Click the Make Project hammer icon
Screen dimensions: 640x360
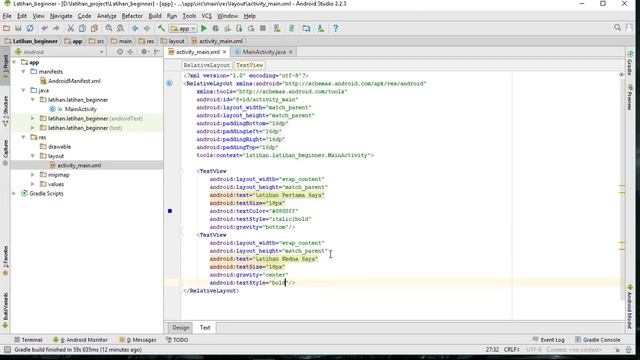(161, 28)
